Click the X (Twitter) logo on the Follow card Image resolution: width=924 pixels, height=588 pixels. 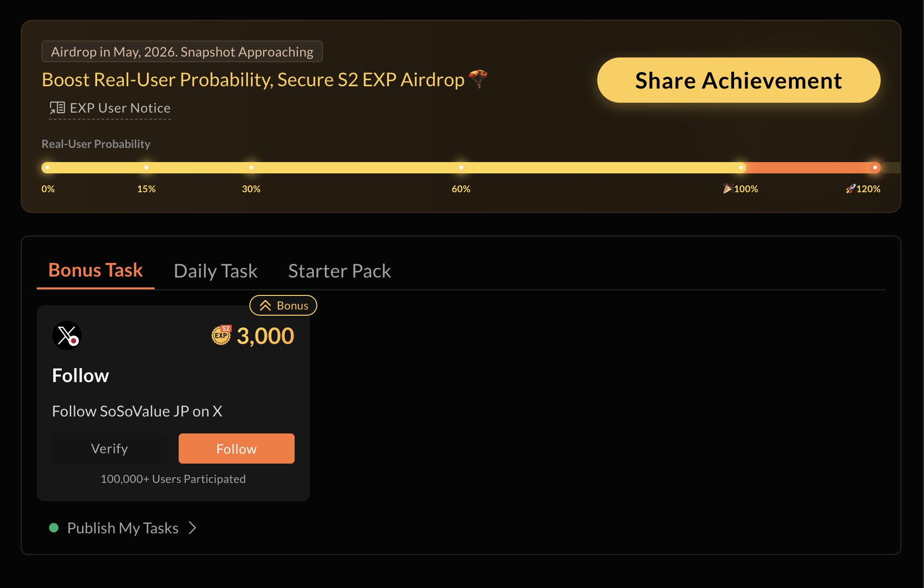[x=66, y=335]
